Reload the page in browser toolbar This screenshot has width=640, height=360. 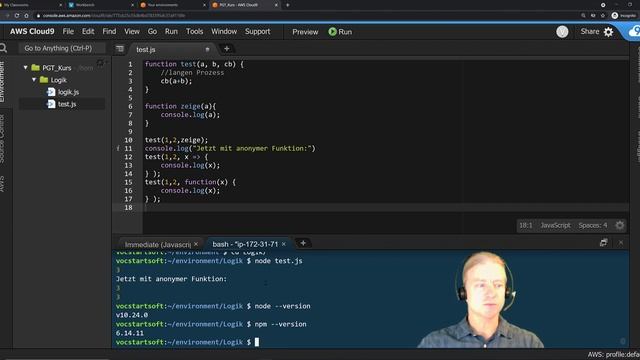tap(17, 16)
